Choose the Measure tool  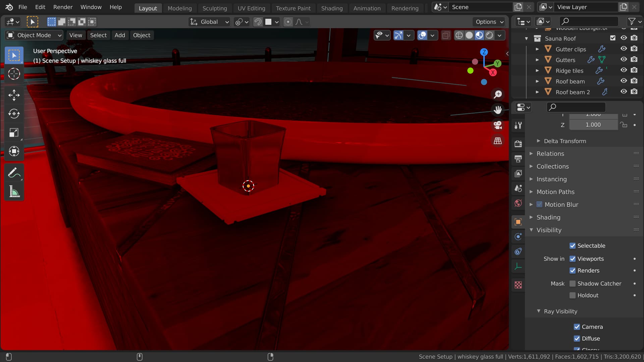[x=14, y=192]
